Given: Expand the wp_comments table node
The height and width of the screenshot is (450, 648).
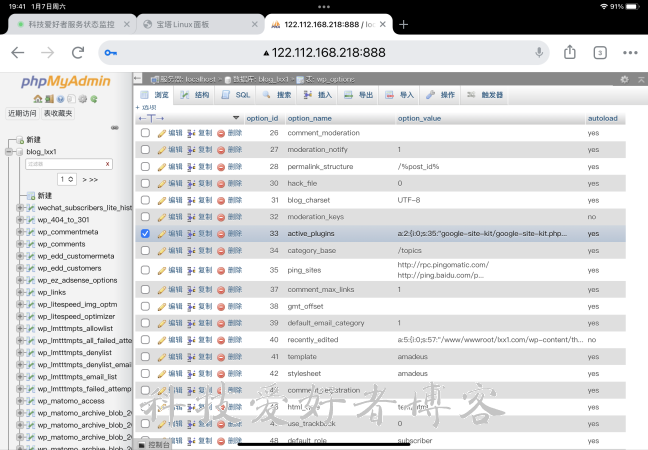Looking at the screenshot, I should [x=20, y=244].
